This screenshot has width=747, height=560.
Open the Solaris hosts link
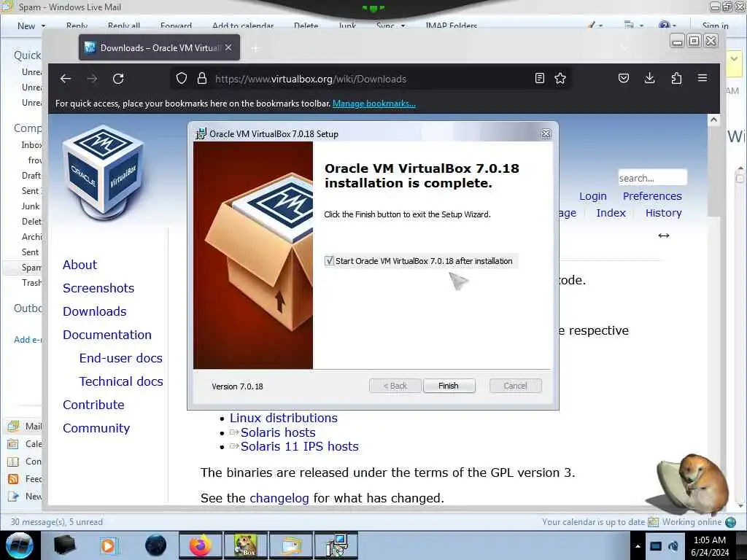[x=278, y=432]
